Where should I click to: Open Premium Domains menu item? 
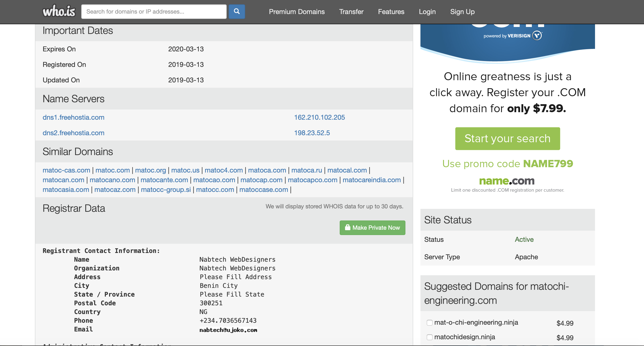point(297,12)
